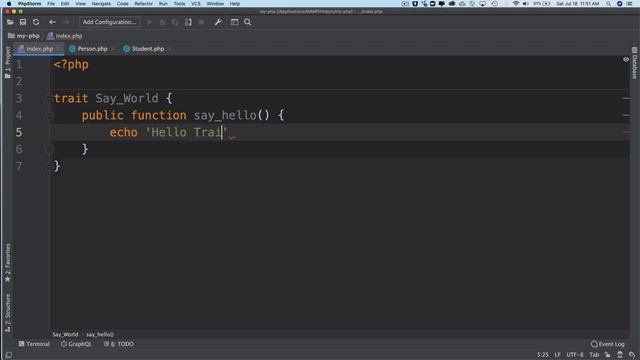Toggle inspection highlighting eye icon
640x360 pixels.
coord(626,60)
